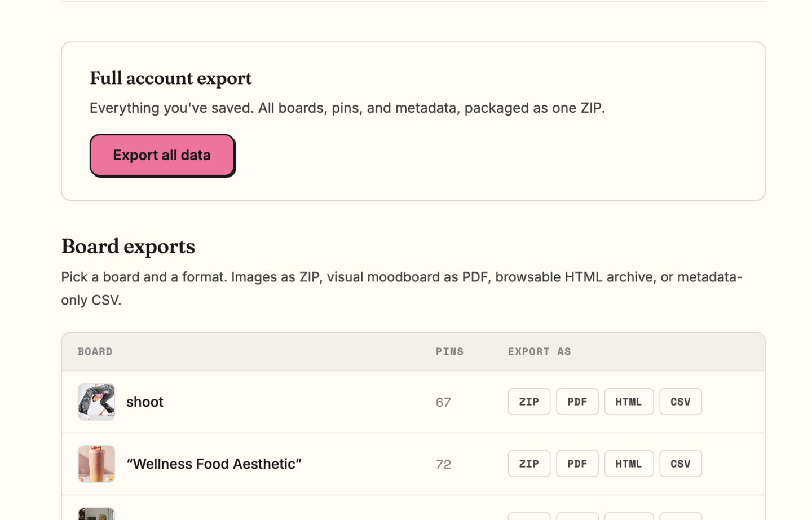
Task: Export shoot board as ZIP
Action: coord(529,402)
